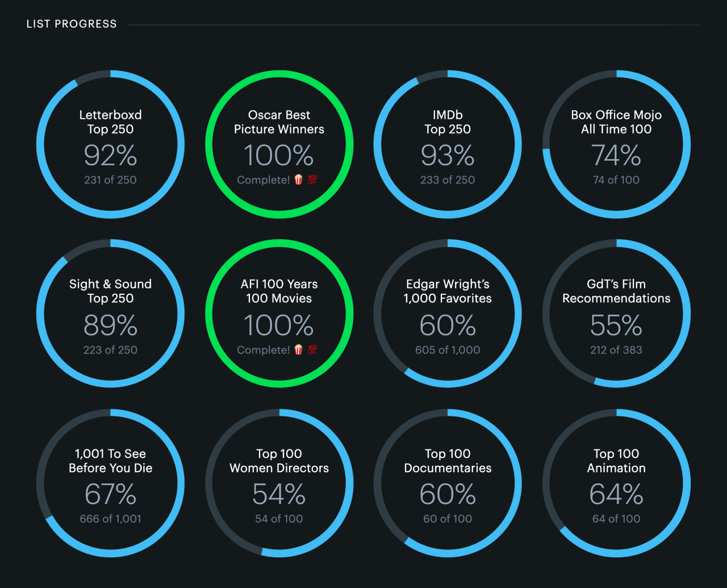The image size is (727, 588).
Task: Open the Top 100 Animation list
Action: [616, 461]
